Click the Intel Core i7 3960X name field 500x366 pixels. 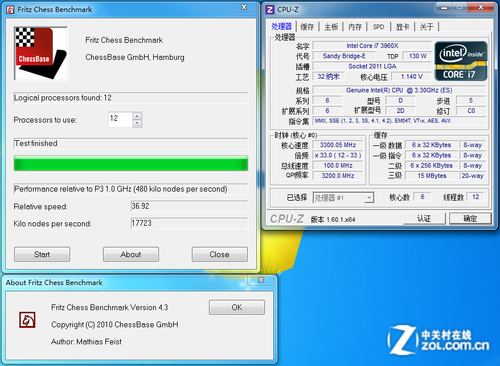click(372, 46)
